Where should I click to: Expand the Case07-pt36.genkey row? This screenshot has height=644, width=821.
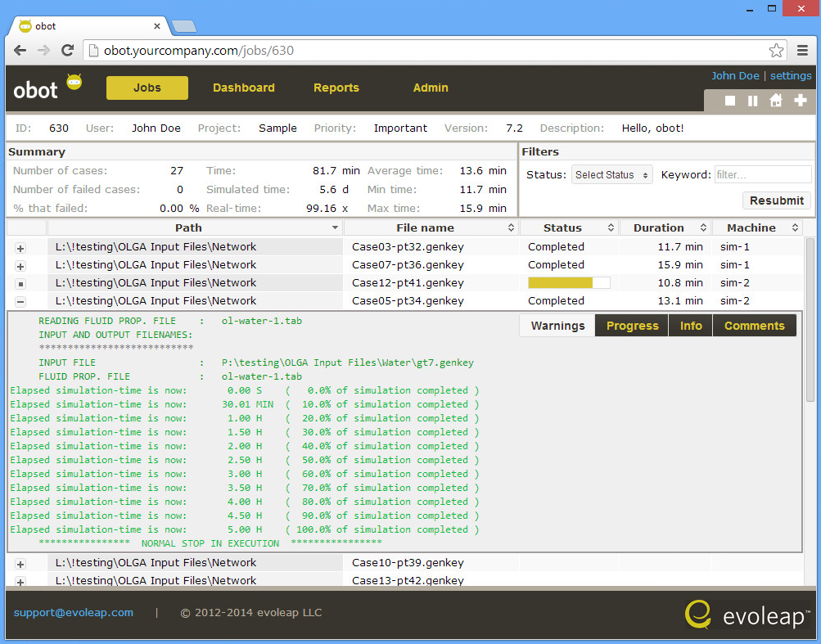[20, 266]
